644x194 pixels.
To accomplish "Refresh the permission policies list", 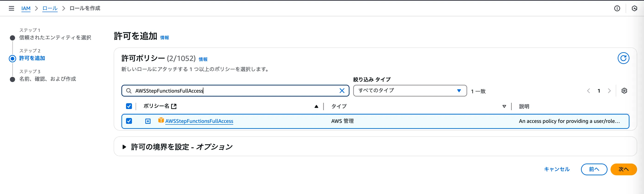I will click(623, 58).
